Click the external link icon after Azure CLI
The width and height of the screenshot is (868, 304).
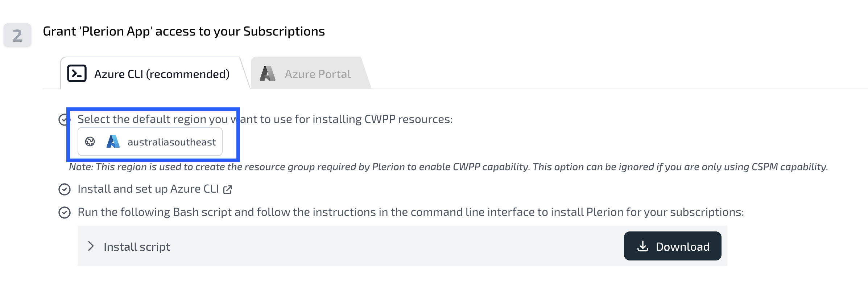pos(228,189)
